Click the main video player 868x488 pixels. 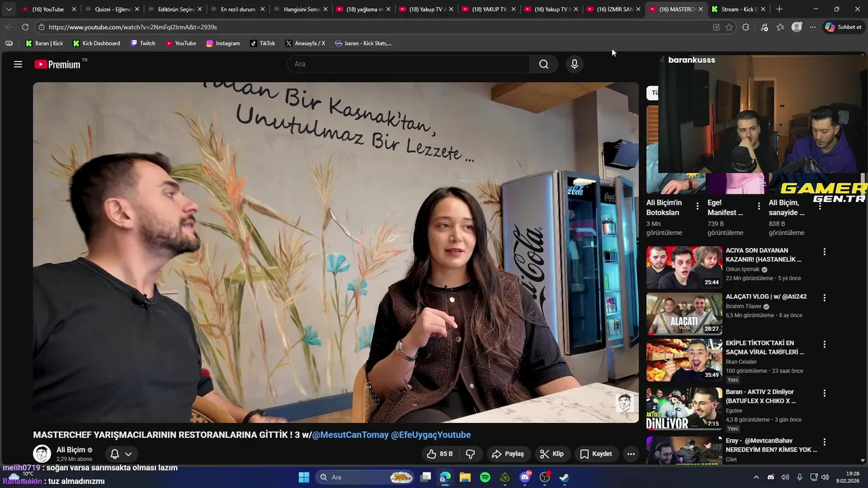point(336,253)
